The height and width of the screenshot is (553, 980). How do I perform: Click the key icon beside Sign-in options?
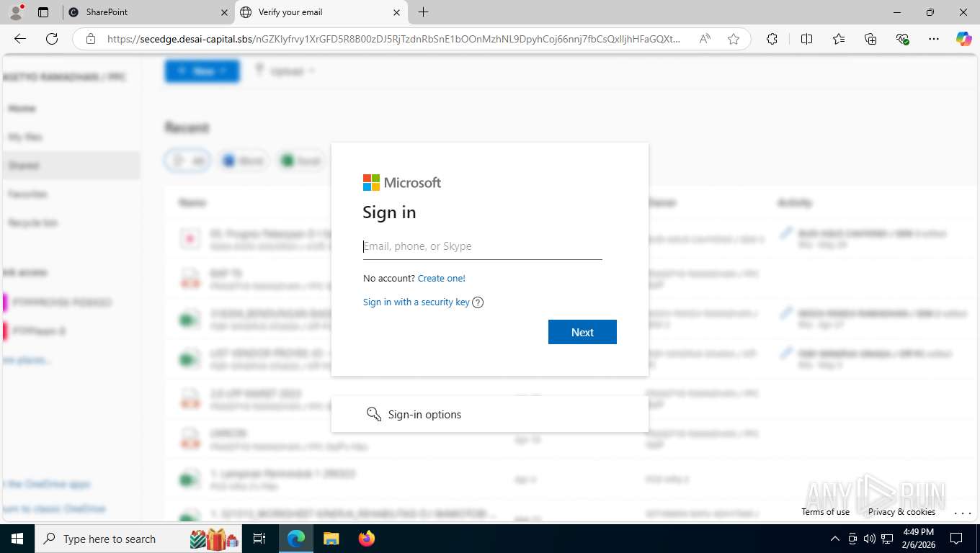coord(373,414)
